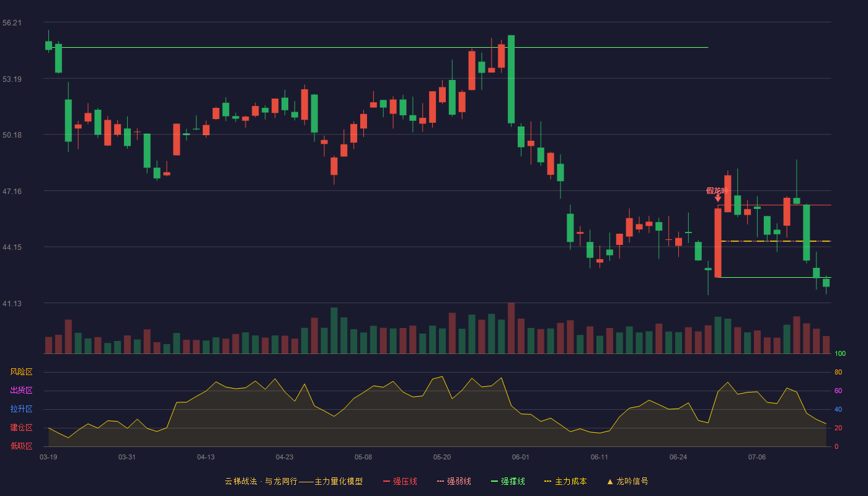
Task: Toggle the 强撑线 legend item
Action: 508,481
